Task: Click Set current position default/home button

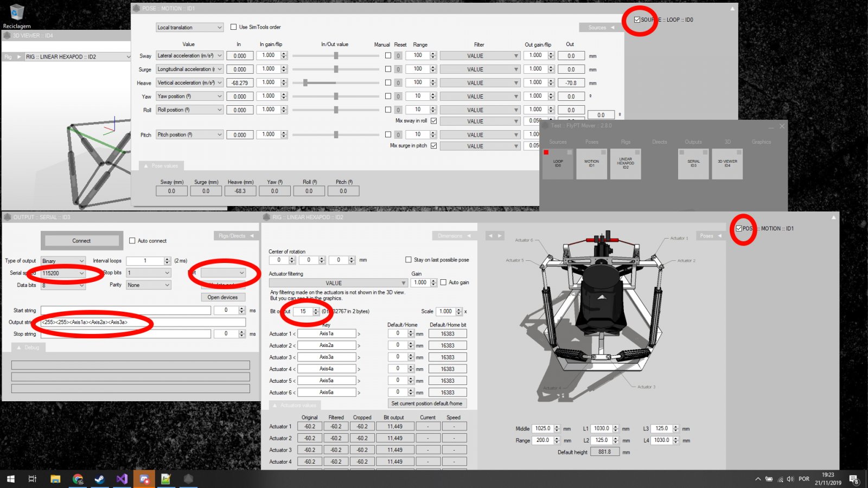Action: pos(427,403)
